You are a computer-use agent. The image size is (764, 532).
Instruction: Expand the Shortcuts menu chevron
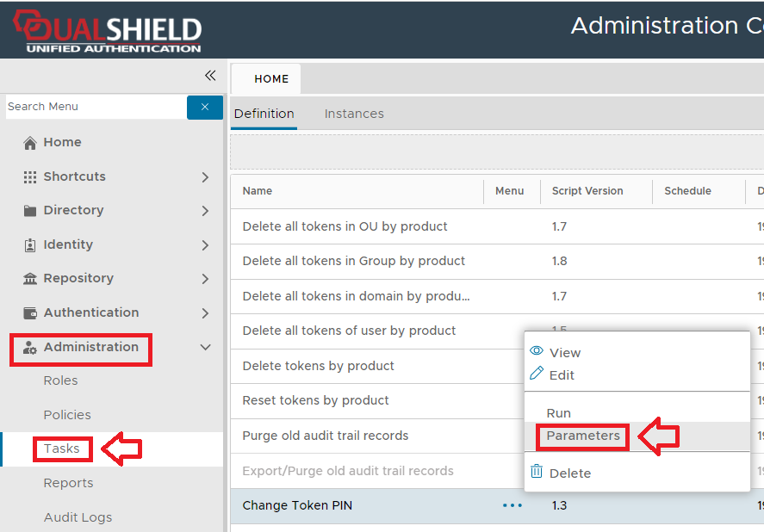point(205,177)
